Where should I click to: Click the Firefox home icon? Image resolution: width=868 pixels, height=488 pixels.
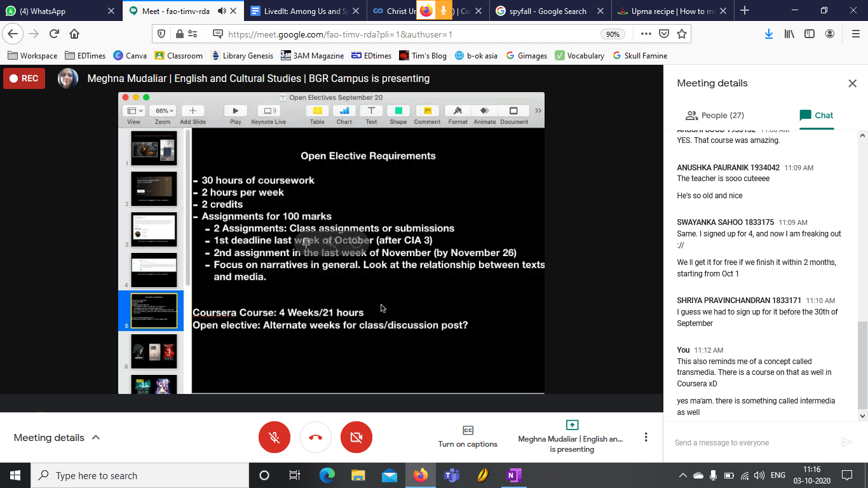[74, 34]
